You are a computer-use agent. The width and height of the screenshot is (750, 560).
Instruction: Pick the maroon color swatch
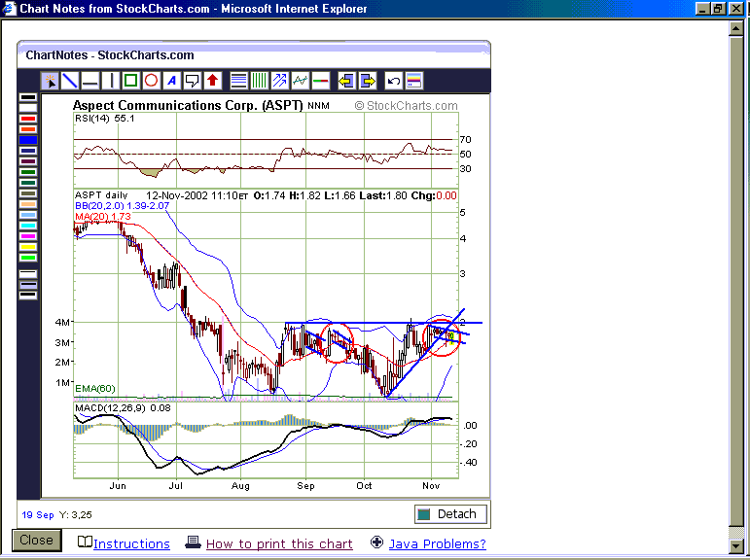point(28,161)
